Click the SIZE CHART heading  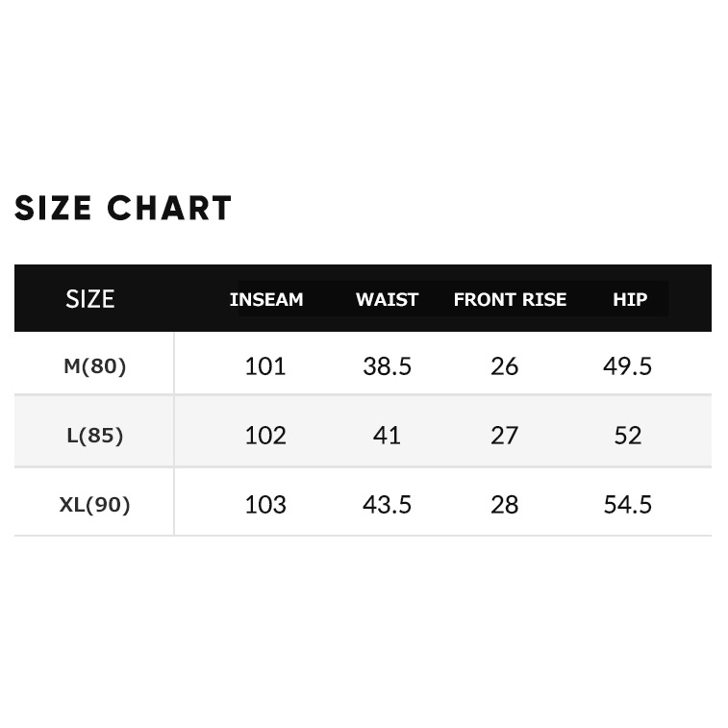pos(123,208)
